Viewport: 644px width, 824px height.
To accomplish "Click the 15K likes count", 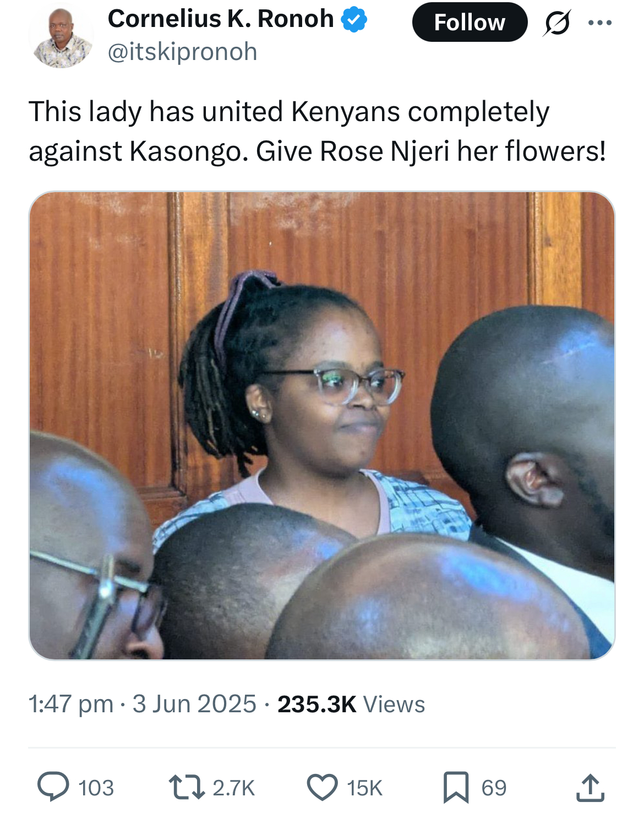I will click(x=364, y=788).
